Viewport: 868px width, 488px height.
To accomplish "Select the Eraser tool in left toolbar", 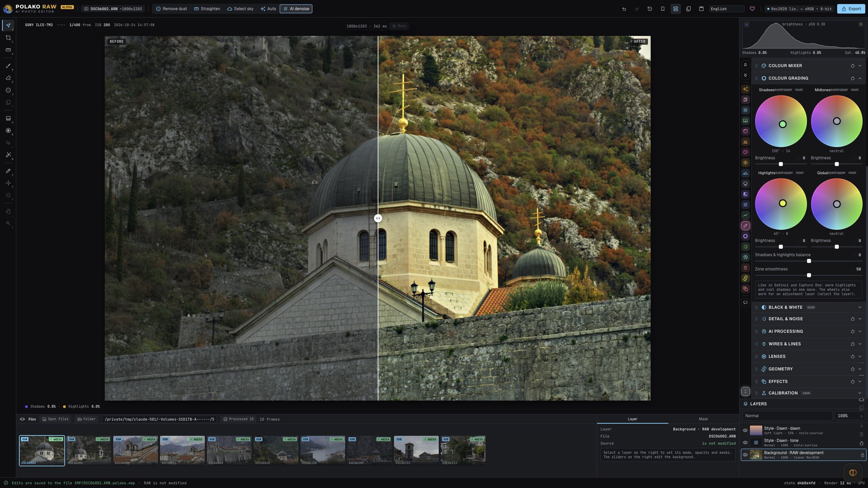I will [x=8, y=78].
